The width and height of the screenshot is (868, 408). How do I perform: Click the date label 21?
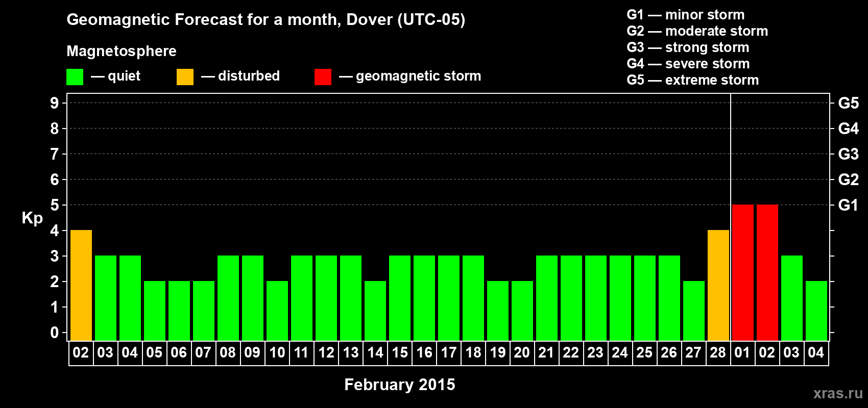point(546,353)
